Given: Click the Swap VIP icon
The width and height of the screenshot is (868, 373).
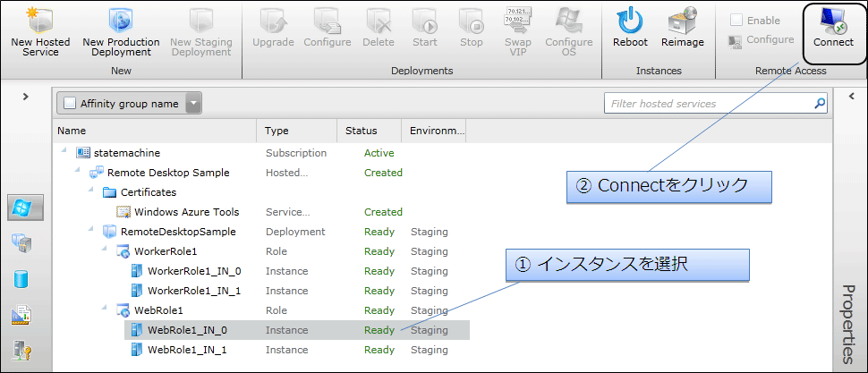Looking at the screenshot, I should pos(517,20).
